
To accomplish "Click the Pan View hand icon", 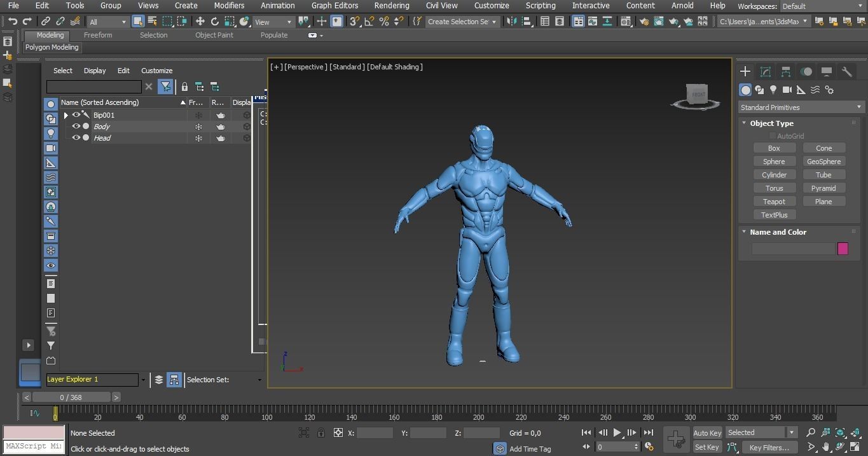I will [825, 448].
